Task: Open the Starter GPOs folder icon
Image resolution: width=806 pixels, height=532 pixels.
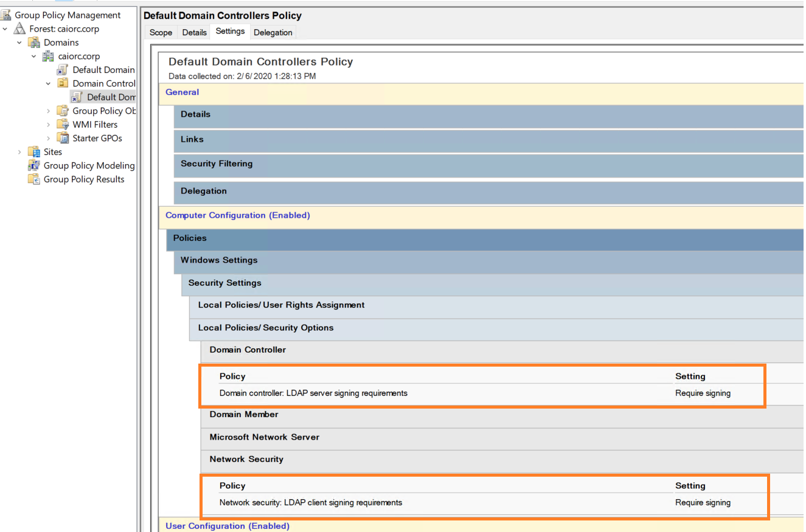Action: click(63, 138)
